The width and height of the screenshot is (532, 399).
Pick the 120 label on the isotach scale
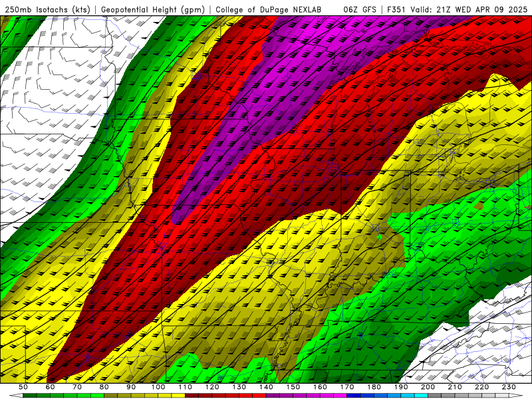[212, 387]
